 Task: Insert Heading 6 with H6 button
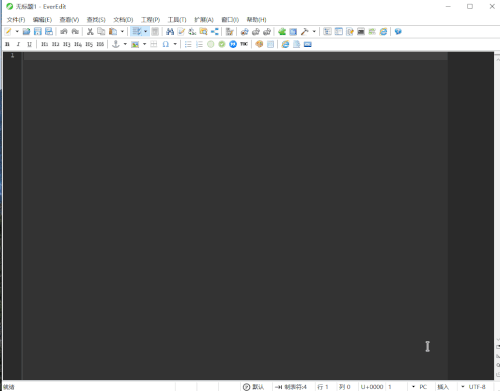tap(100, 44)
